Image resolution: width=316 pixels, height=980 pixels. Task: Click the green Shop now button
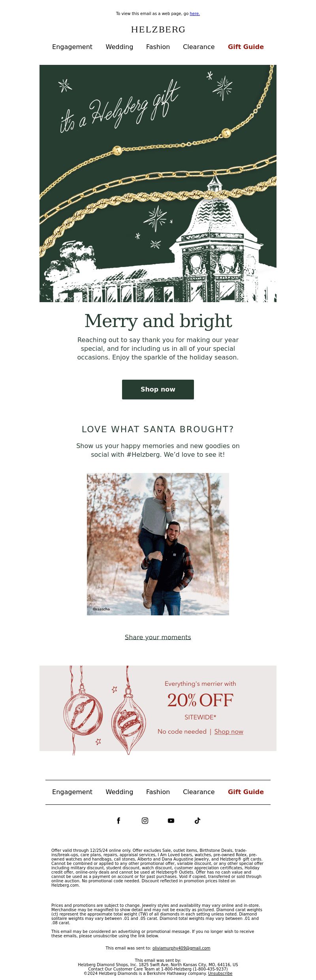(x=158, y=390)
